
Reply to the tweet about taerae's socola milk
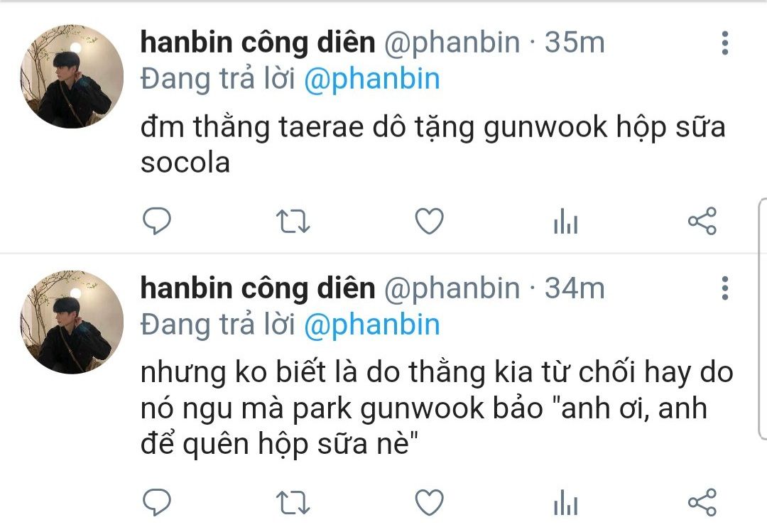pos(156,221)
